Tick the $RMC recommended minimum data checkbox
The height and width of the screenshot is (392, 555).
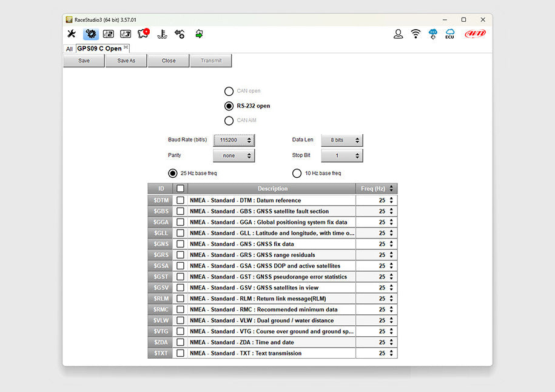tap(180, 309)
